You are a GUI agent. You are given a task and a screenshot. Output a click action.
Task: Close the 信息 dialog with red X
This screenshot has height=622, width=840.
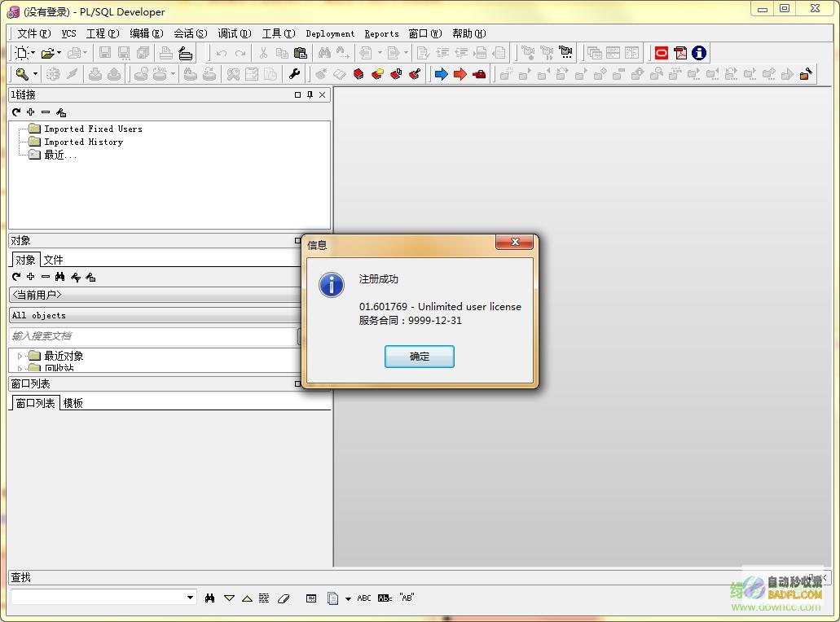point(514,242)
